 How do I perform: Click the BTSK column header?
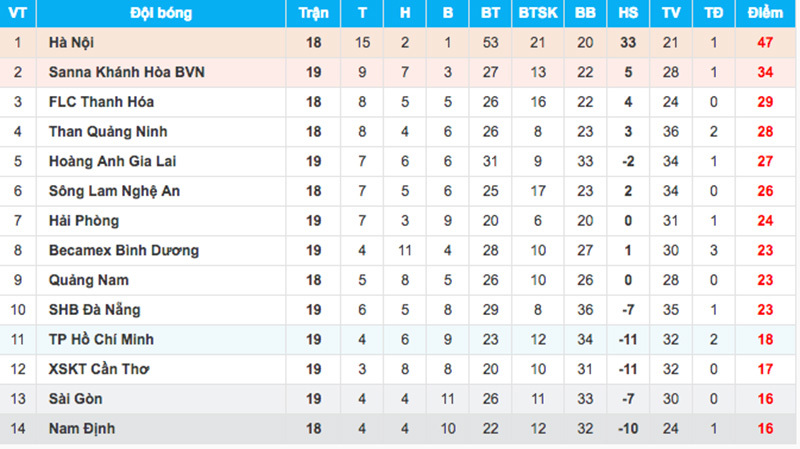click(x=538, y=14)
